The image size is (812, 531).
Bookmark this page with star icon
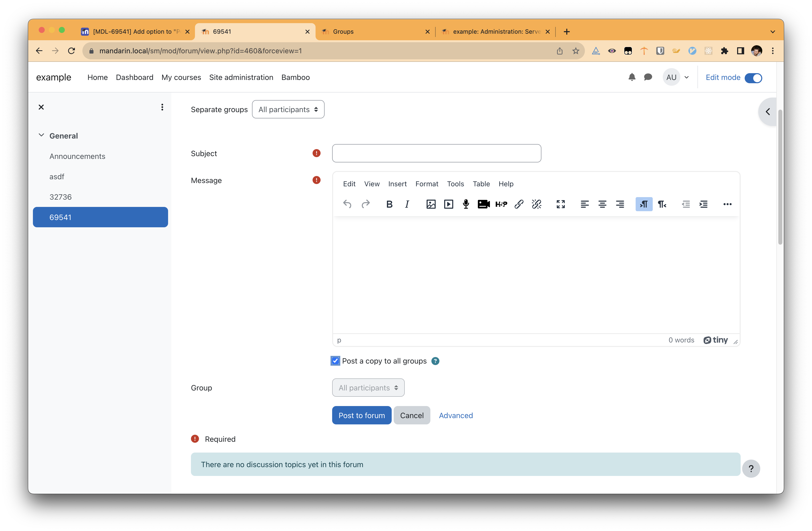pyautogui.click(x=576, y=51)
